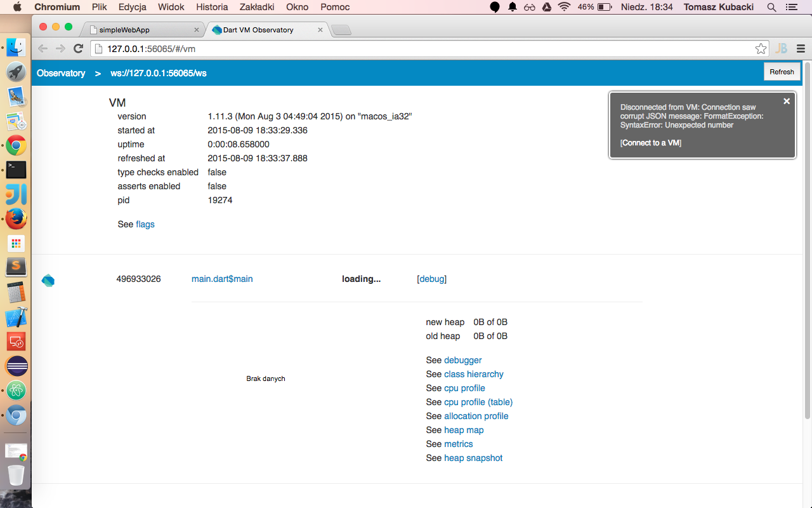Open the Zakładki menu

click(257, 7)
